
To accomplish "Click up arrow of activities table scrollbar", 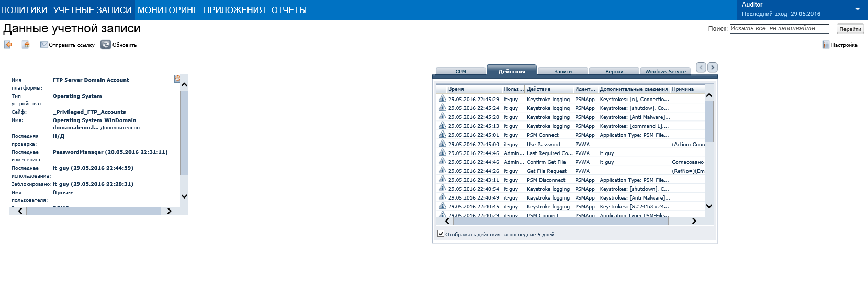I will coord(709,95).
